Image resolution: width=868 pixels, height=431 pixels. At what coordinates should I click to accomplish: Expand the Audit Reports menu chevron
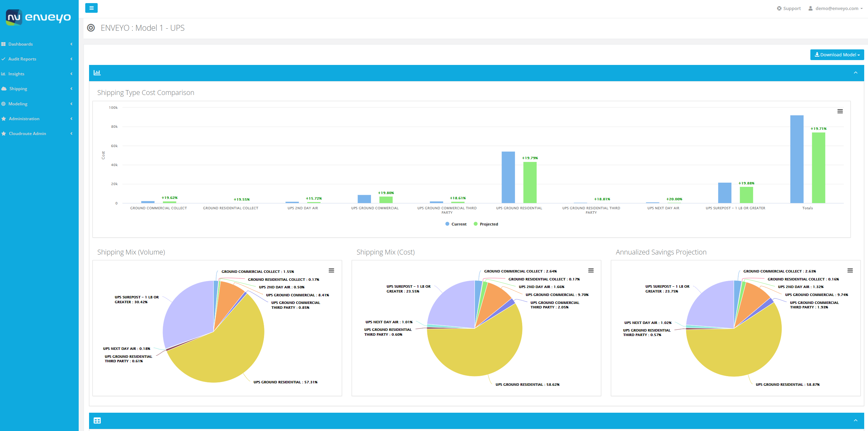[x=71, y=59]
